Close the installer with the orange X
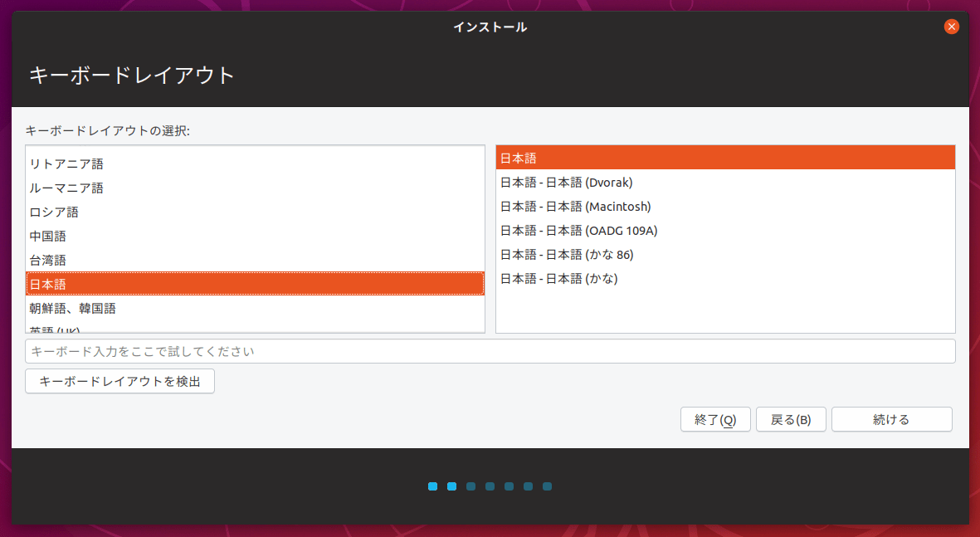The width and height of the screenshot is (980, 537). point(951,27)
